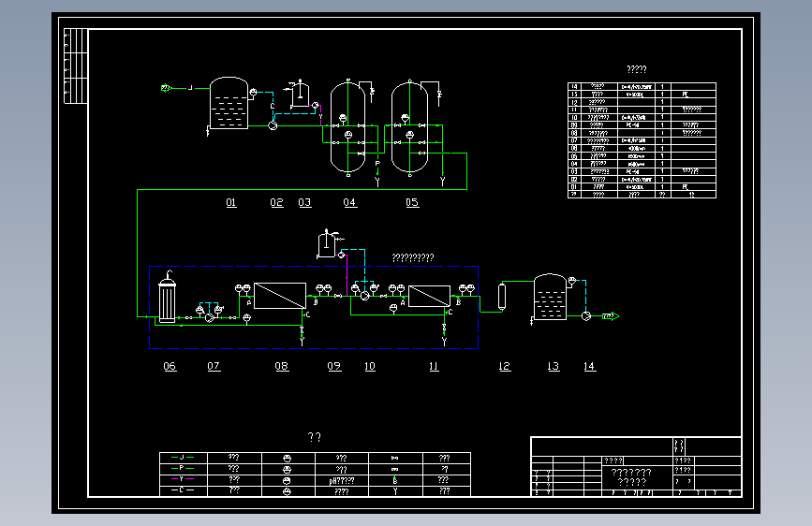This screenshot has width=812, height=526.
Task: Select the large membrane unit above label 08
Action: click(280, 296)
